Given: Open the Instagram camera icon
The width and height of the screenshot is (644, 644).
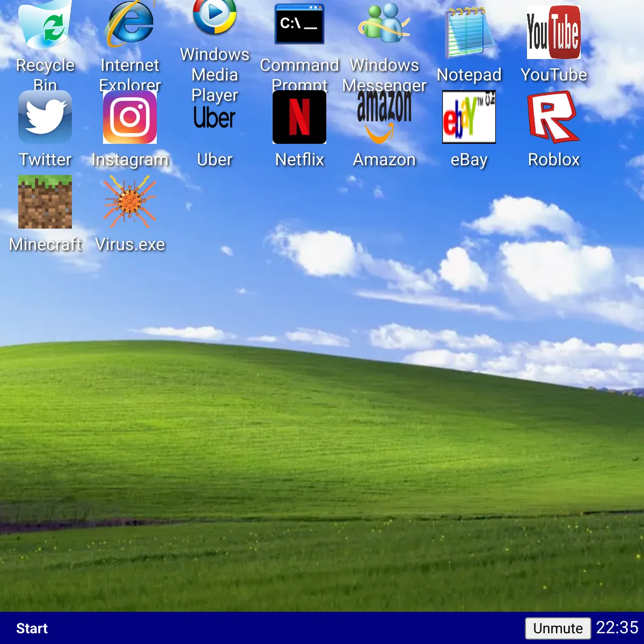Looking at the screenshot, I should 130,117.
